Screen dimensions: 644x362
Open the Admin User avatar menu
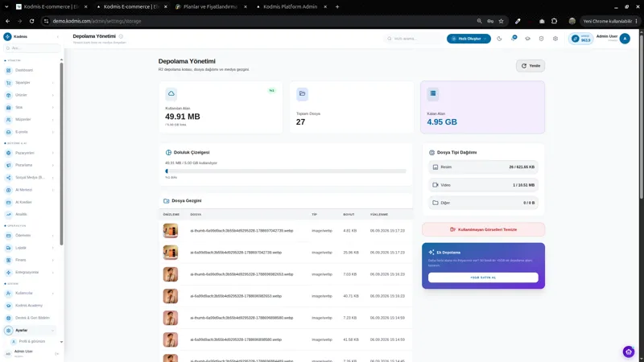(625, 39)
